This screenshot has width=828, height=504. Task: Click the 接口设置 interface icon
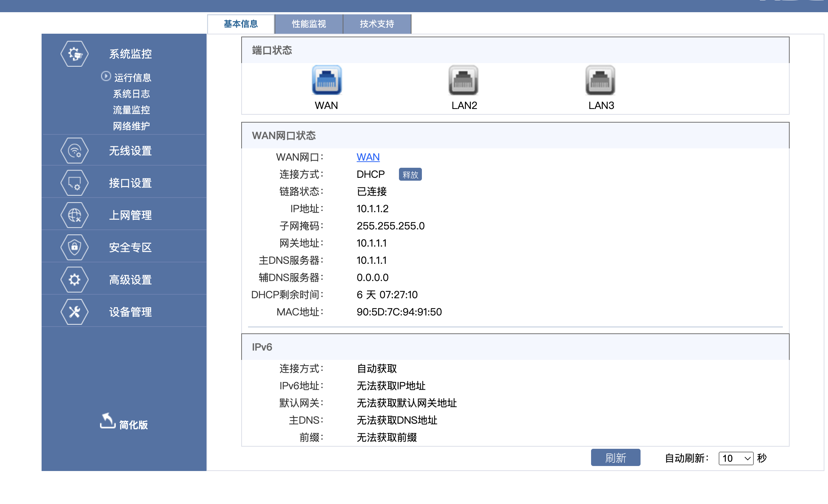tap(75, 183)
